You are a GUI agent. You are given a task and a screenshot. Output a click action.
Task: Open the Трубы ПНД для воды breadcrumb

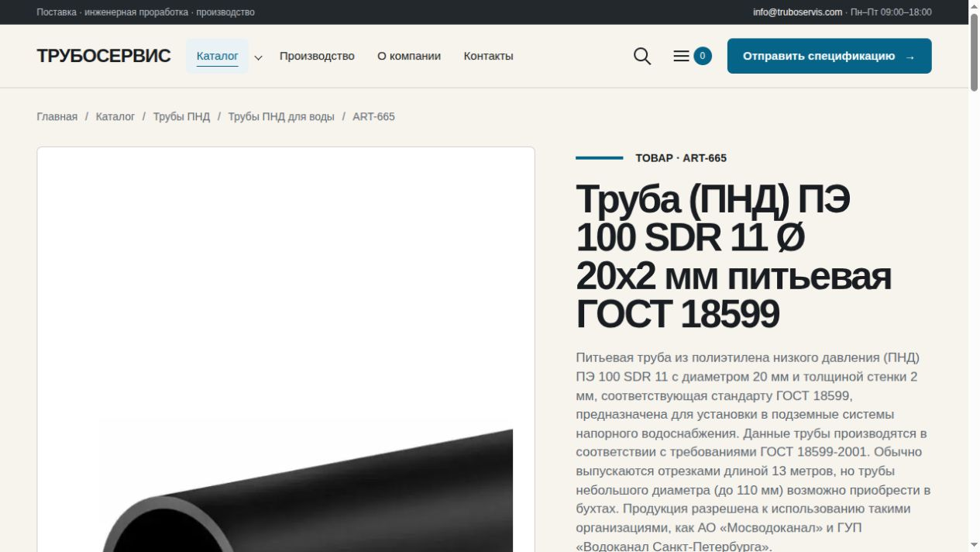pos(281,116)
